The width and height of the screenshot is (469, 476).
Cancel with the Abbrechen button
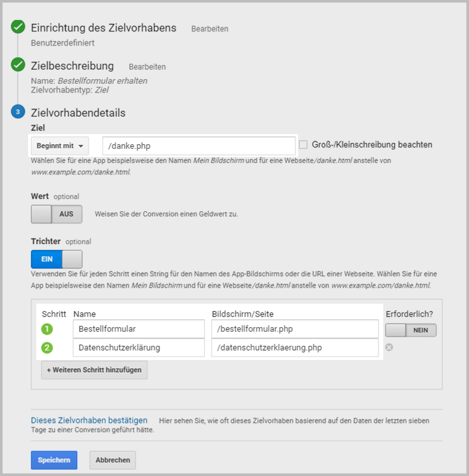113,460
